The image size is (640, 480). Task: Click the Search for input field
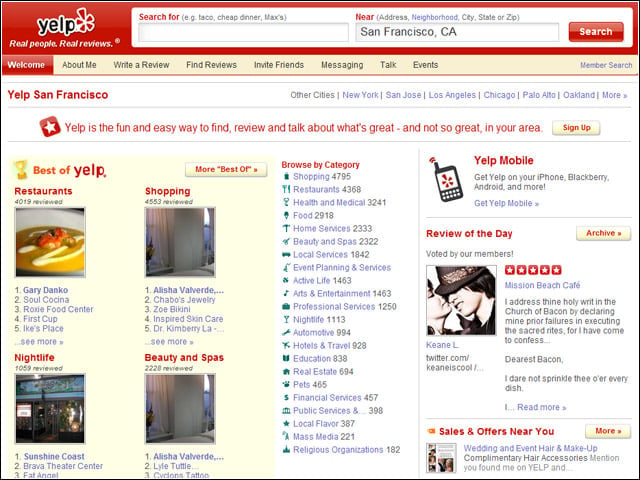click(x=244, y=32)
